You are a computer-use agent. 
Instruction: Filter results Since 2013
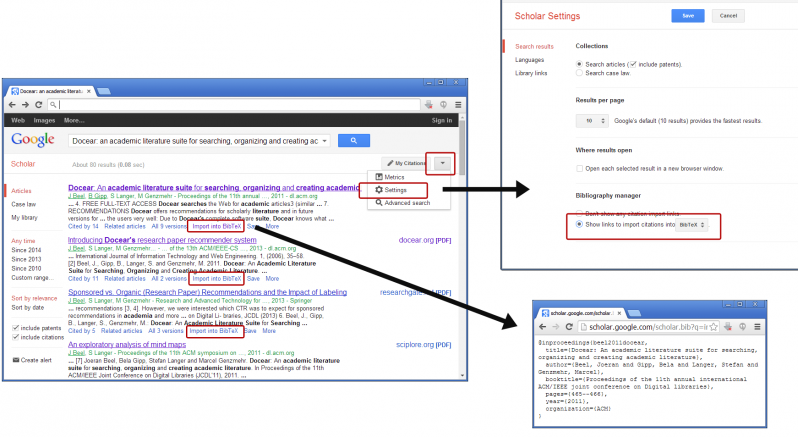point(26,259)
